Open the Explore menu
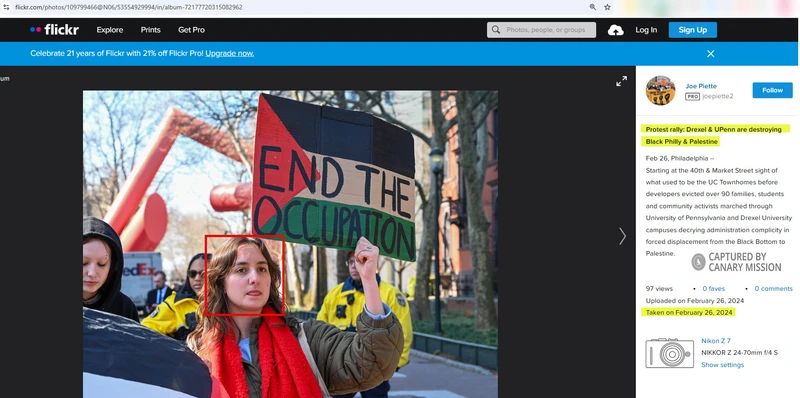This screenshot has height=398, width=800. [x=110, y=30]
